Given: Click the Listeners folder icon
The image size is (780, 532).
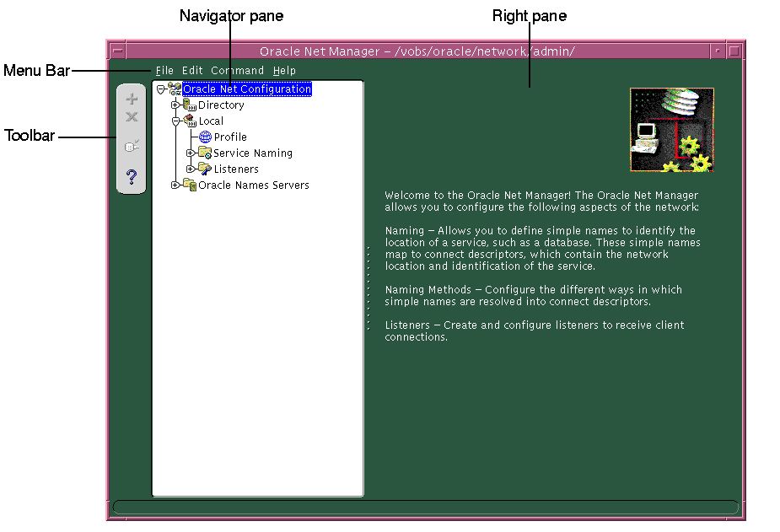Looking at the screenshot, I should click(205, 169).
